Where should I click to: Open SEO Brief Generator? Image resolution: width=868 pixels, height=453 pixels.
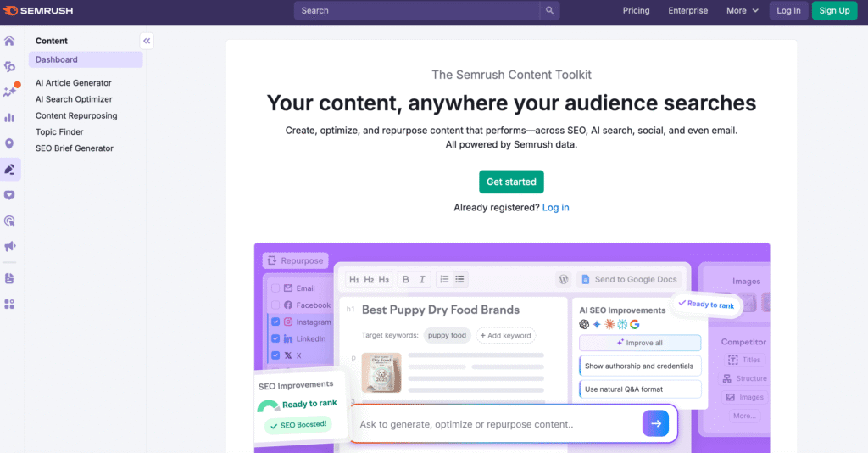[75, 148]
